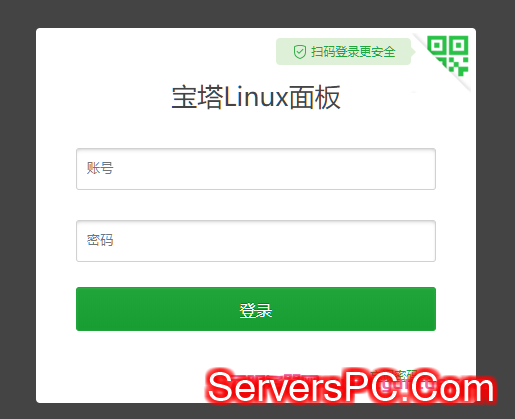Click the right end of the password field

[x=427, y=241]
